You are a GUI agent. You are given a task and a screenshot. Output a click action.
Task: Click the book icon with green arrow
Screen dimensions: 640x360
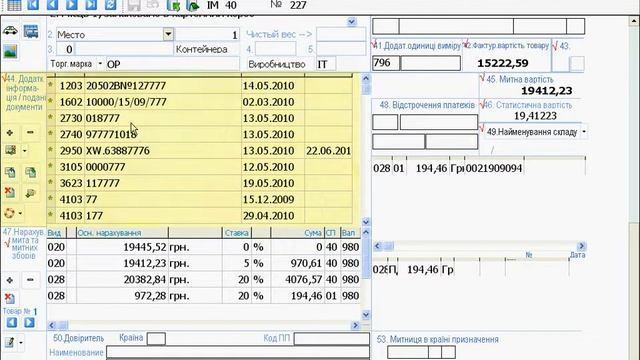193,5
